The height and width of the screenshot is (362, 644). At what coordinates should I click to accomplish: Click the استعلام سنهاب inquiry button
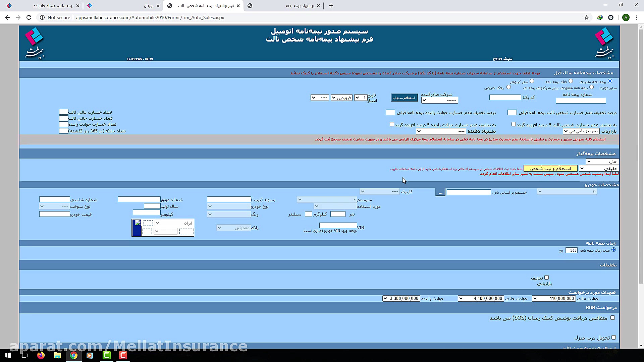(404, 98)
